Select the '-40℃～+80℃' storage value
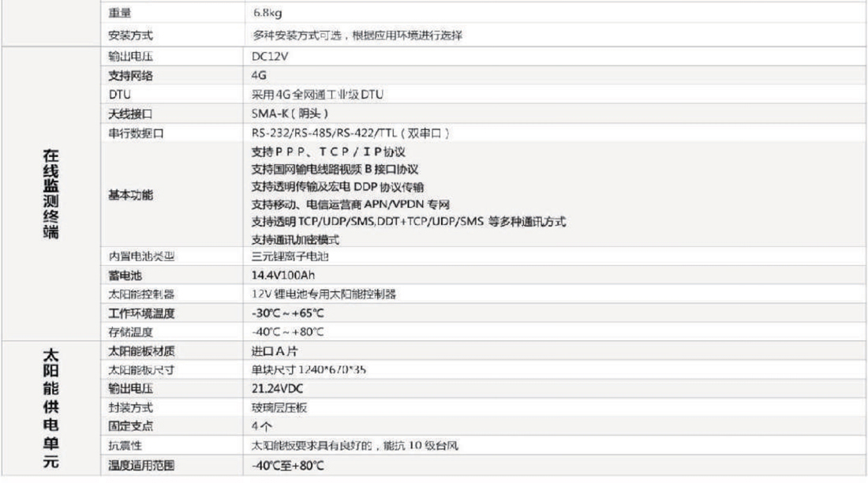 (x=287, y=332)
